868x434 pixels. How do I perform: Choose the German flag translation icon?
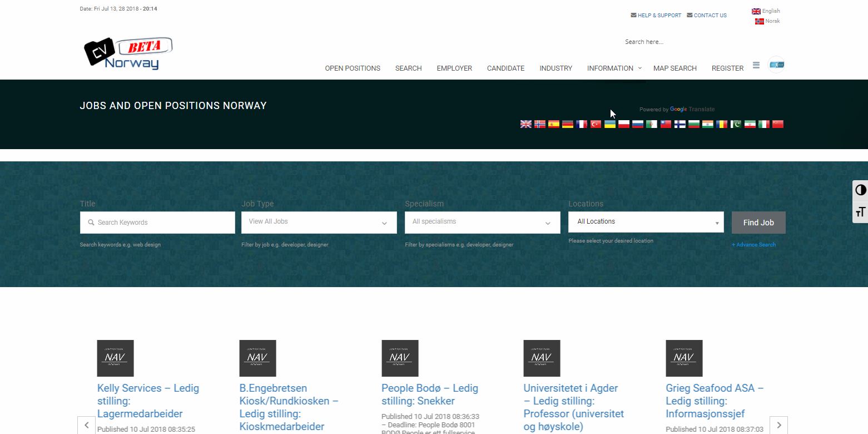[x=568, y=124]
